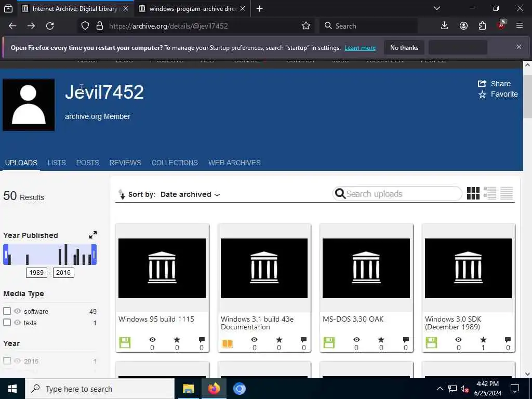The image size is (532, 399).
Task: Toggle the eye icon beside software
Action: point(17,311)
